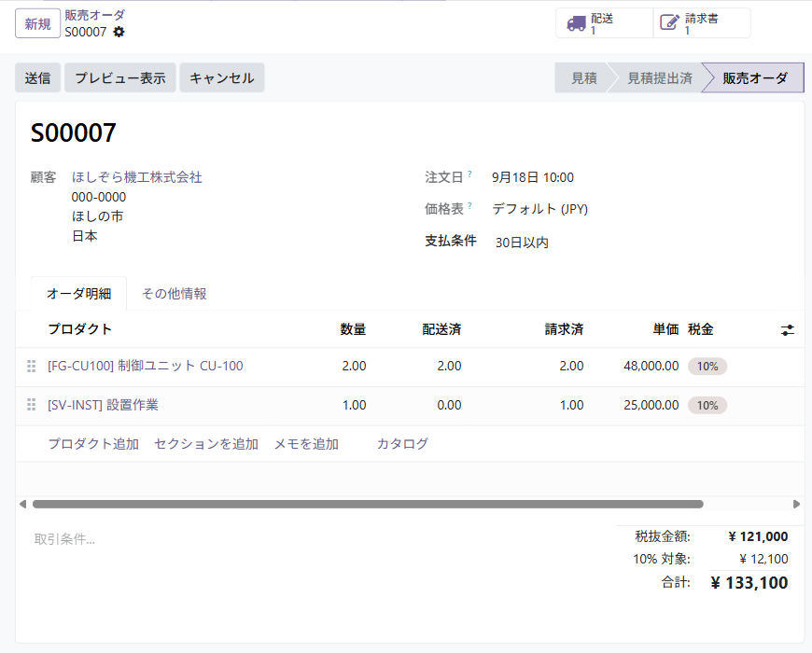Click the 注文日 field 9月18日 10:00

pos(533,177)
